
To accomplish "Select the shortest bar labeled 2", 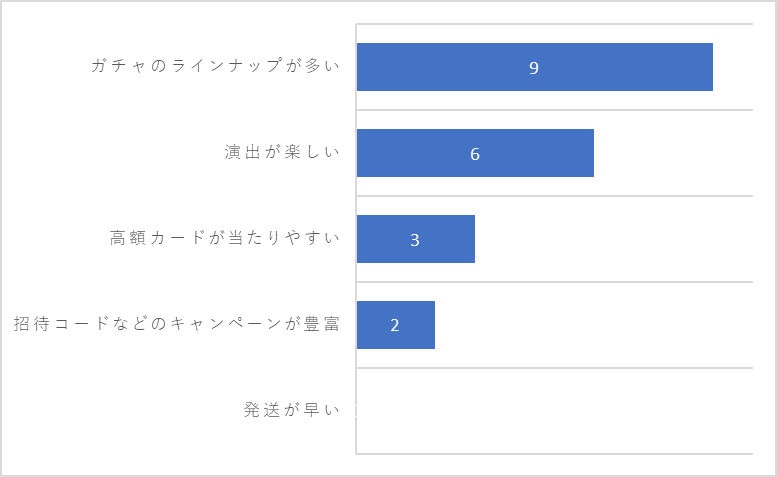I will (x=396, y=325).
